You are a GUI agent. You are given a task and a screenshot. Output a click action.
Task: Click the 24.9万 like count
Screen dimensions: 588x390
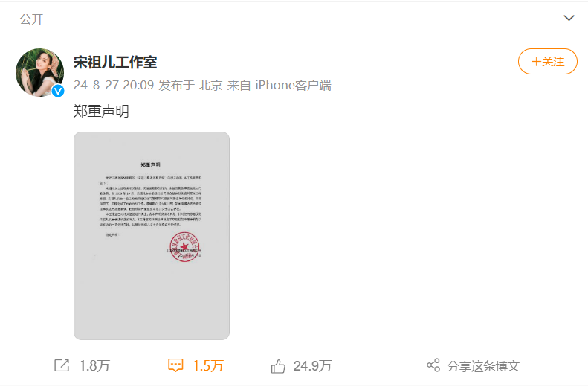tap(312, 366)
